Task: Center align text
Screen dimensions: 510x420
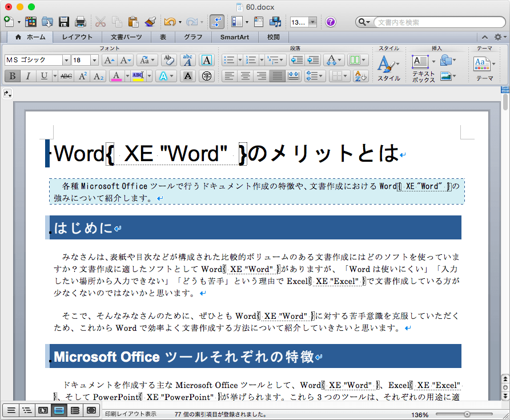Action: pyautogui.click(x=245, y=76)
